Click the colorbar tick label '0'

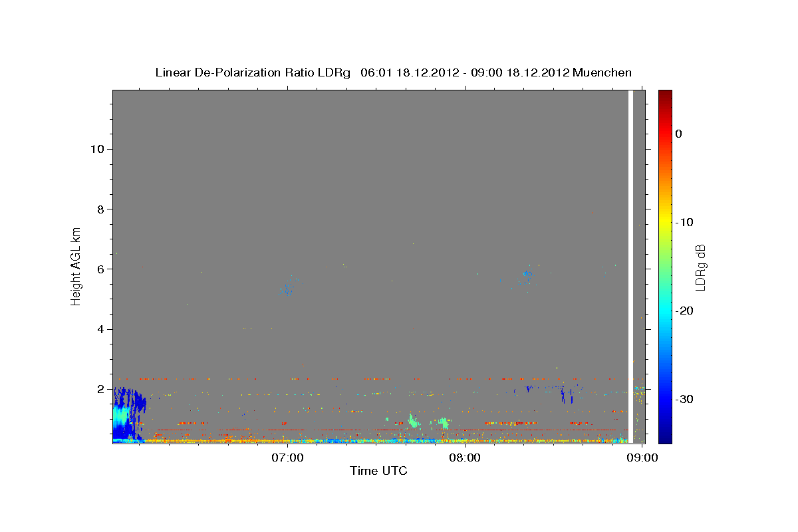679,134
